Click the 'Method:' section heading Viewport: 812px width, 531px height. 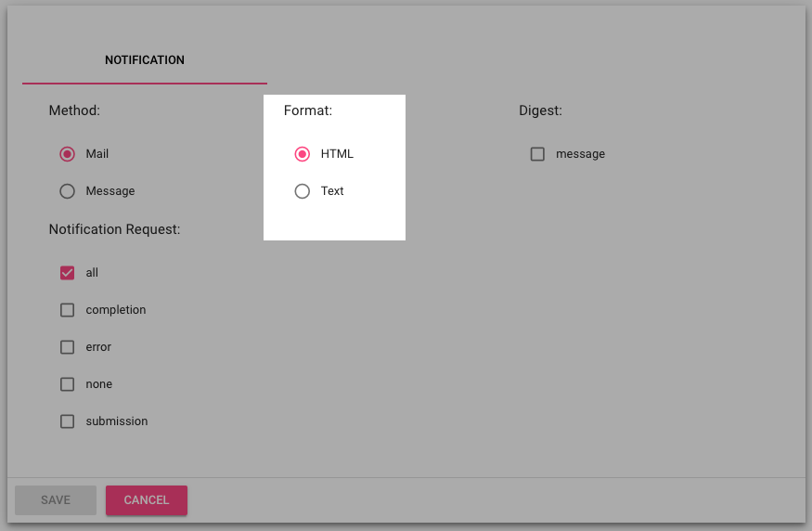pyautogui.click(x=74, y=110)
